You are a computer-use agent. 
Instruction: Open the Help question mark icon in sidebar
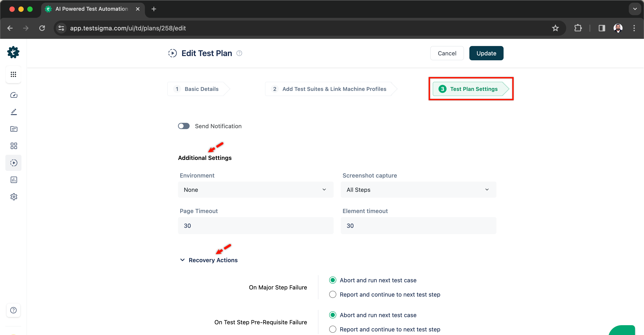click(x=13, y=310)
